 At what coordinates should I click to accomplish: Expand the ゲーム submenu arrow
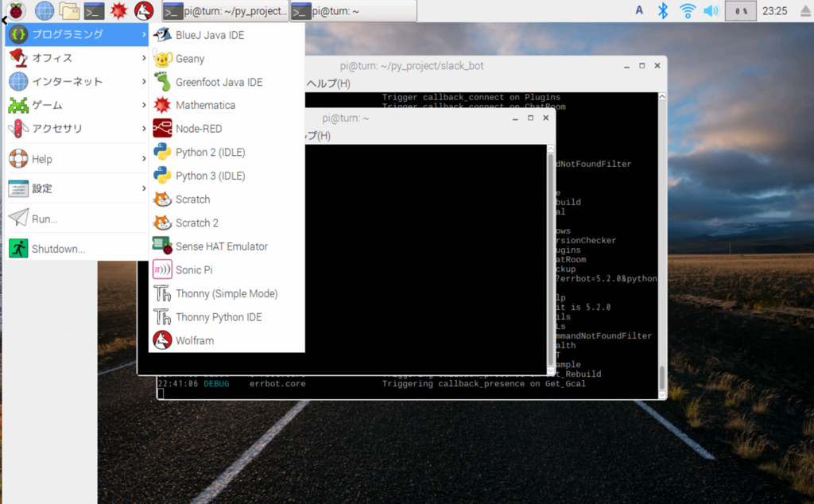click(x=144, y=105)
